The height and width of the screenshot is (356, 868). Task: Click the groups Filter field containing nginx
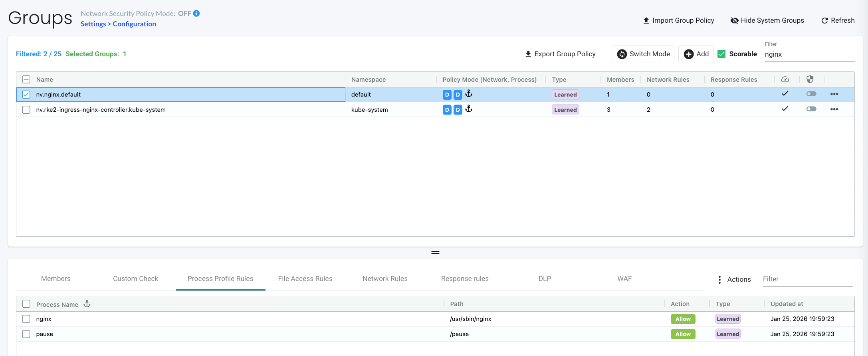coord(809,55)
